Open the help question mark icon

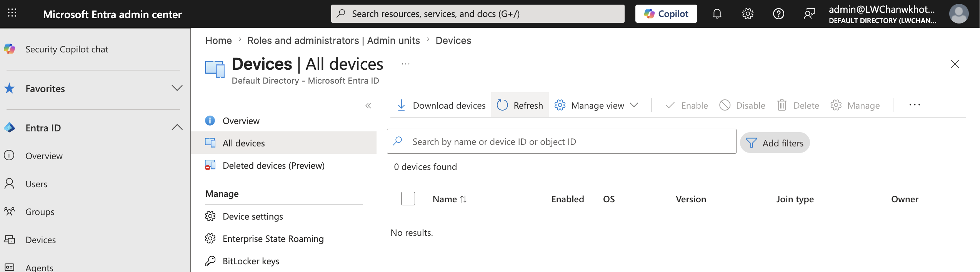pyautogui.click(x=778, y=14)
